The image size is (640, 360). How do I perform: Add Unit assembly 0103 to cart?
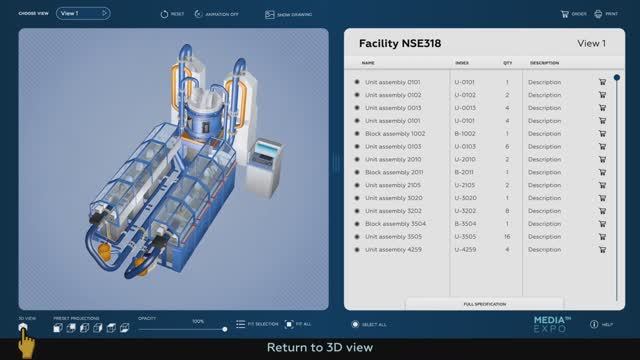602,147
